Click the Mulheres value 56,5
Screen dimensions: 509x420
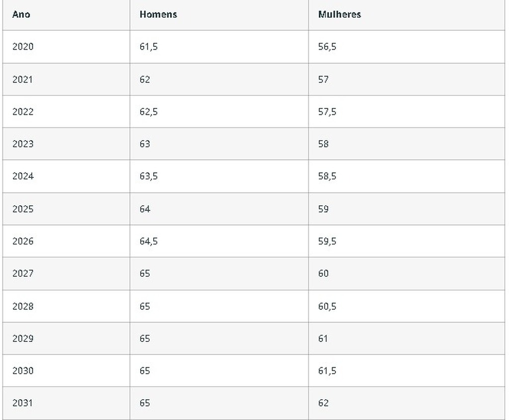pos(327,47)
